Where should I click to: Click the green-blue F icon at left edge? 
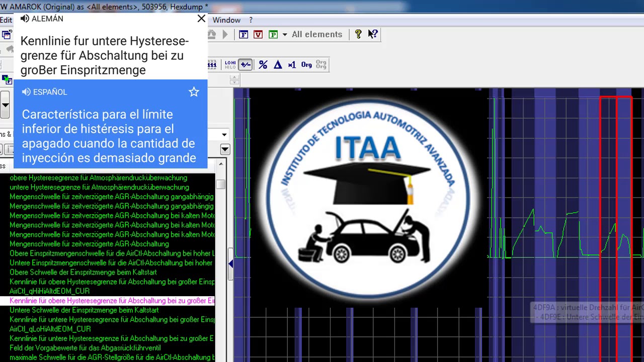pyautogui.click(x=7, y=79)
